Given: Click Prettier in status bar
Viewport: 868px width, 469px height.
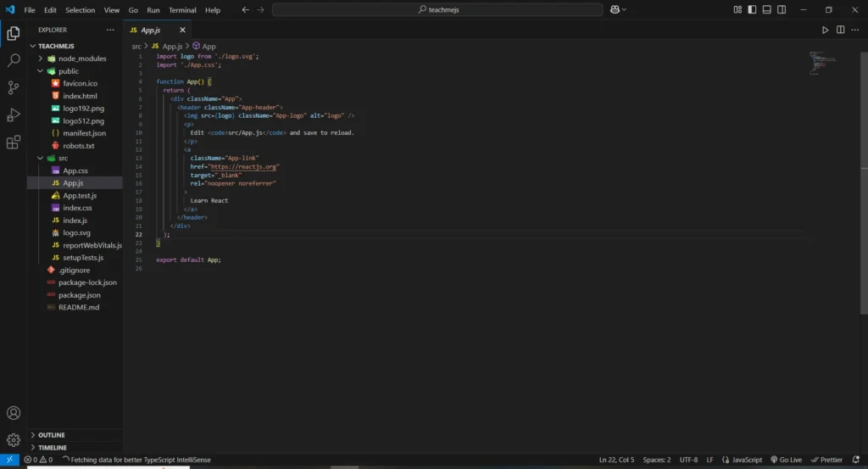Looking at the screenshot, I should [x=826, y=460].
